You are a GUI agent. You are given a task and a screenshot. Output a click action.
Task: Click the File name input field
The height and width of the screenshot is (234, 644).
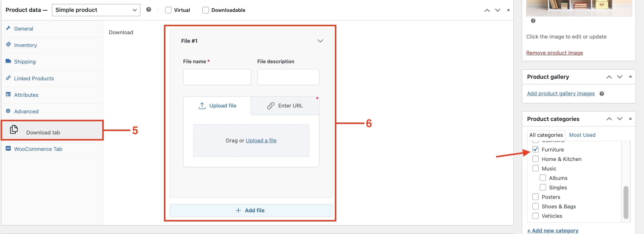pyautogui.click(x=217, y=77)
